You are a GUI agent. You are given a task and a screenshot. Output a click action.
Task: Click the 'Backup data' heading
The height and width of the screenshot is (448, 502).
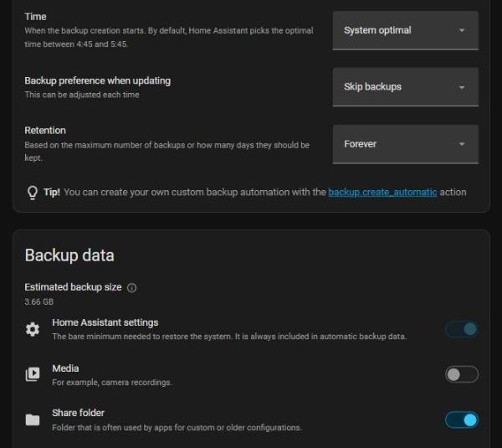(x=69, y=255)
